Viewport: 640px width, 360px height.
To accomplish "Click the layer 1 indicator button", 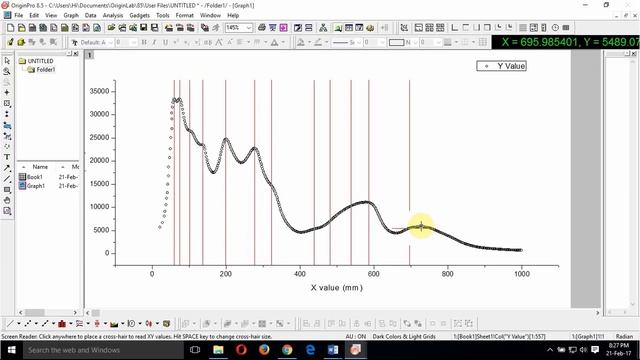I will (89, 55).
